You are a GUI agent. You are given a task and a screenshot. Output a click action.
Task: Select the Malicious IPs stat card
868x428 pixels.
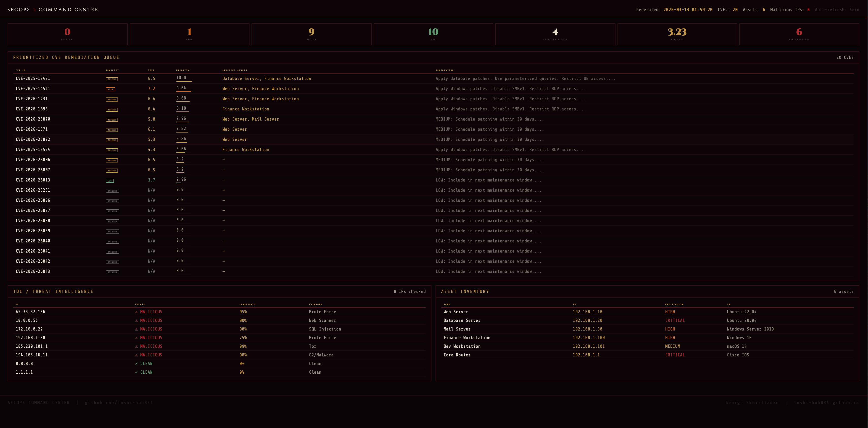799,34
